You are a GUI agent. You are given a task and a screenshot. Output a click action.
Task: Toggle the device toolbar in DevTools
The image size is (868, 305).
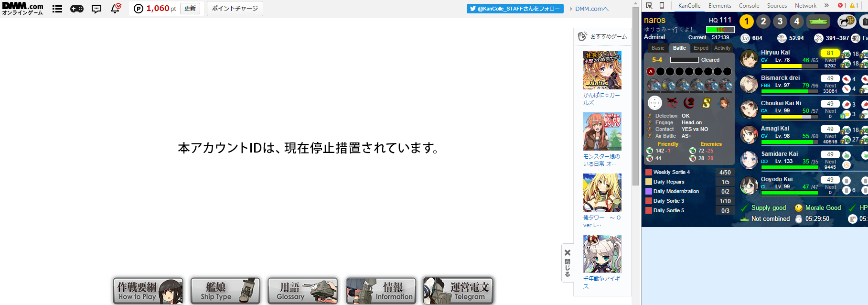point(662,5)
